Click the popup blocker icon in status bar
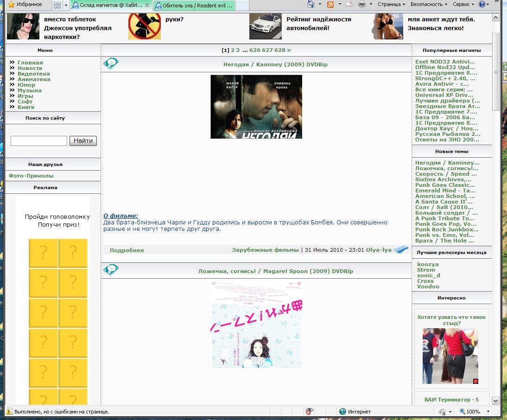The width and height of the screenshot is (507, 420). pyautogui.click(x=310, y=412)
